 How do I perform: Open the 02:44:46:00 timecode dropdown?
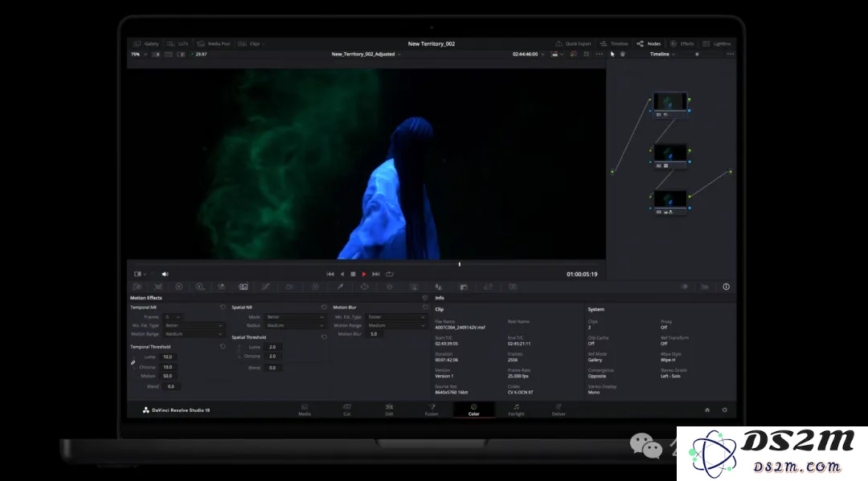coord(528,54)
